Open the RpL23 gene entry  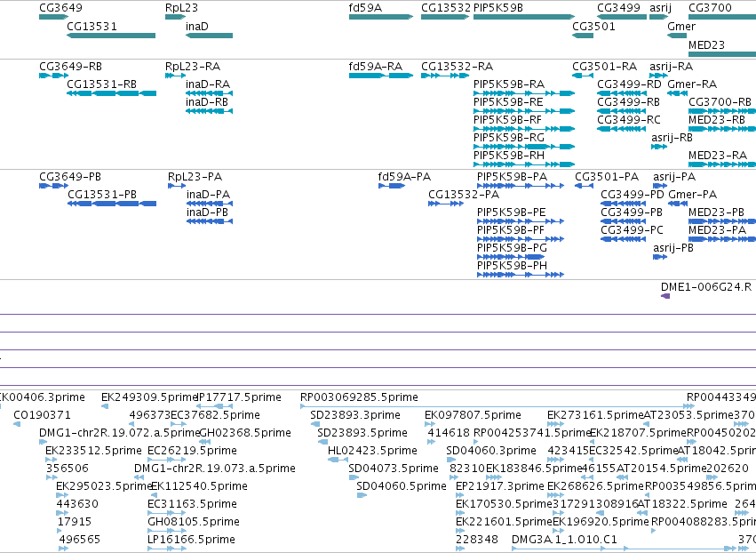pyautogui.click(x=176, y=18)
